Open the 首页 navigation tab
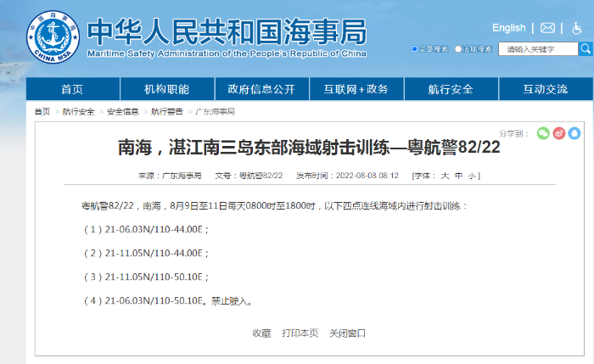 click(73, 89)
